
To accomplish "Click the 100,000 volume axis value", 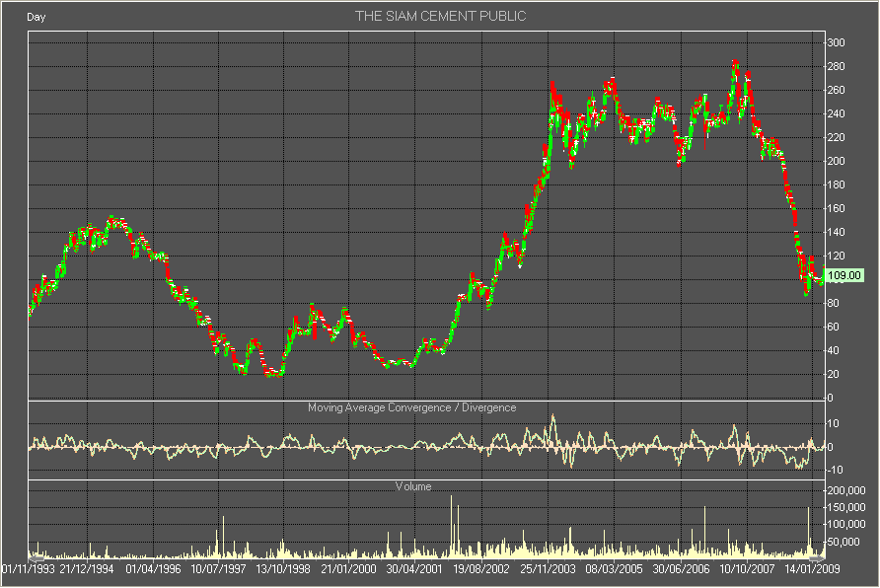I will point(846,524).
